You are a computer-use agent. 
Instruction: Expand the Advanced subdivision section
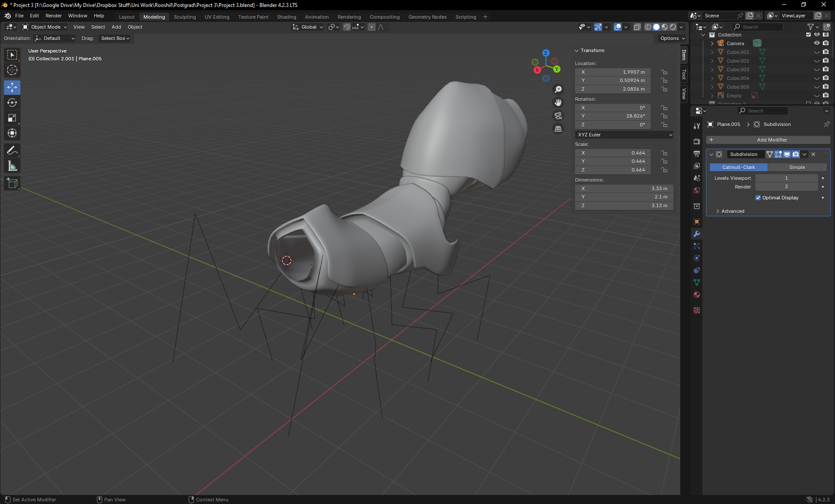coord(732,211)
